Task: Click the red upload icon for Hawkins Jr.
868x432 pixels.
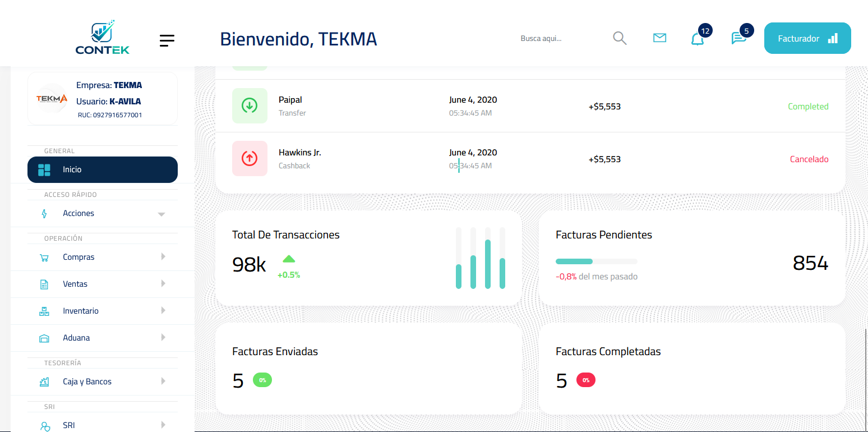Action: [x=250, y=158]
